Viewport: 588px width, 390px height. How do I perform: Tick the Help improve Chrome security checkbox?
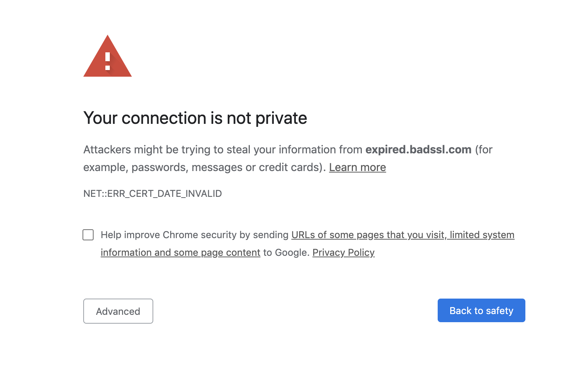88,235
